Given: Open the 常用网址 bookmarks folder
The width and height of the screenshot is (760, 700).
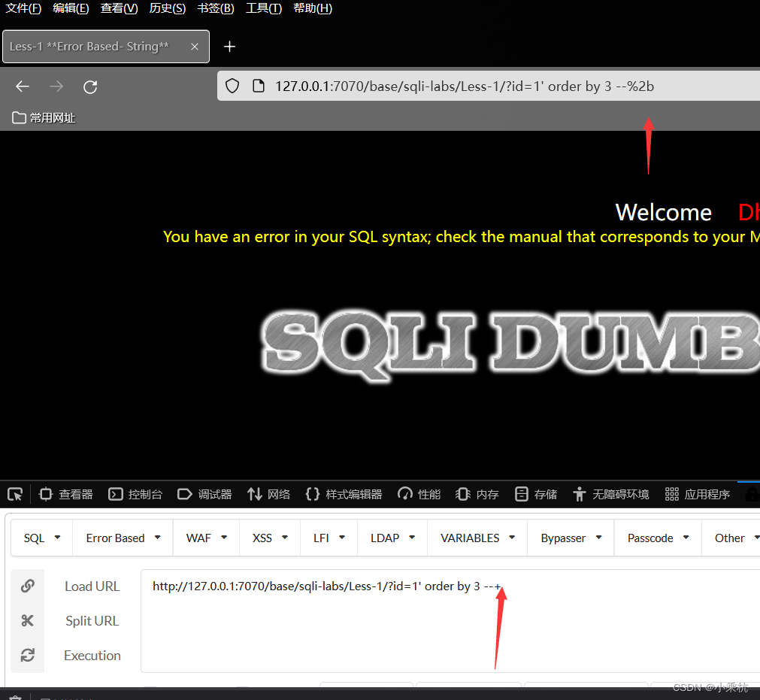Looking at the screenshot, I should pos(44,118).
